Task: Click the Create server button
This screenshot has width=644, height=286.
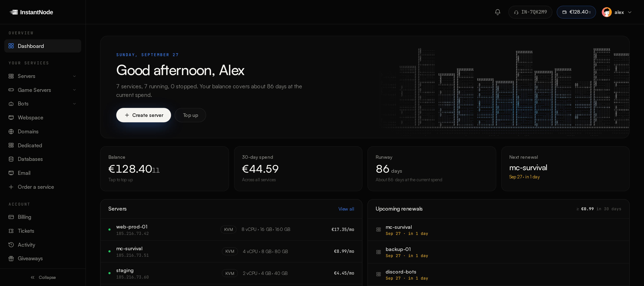Action: (x=143, y=115)
